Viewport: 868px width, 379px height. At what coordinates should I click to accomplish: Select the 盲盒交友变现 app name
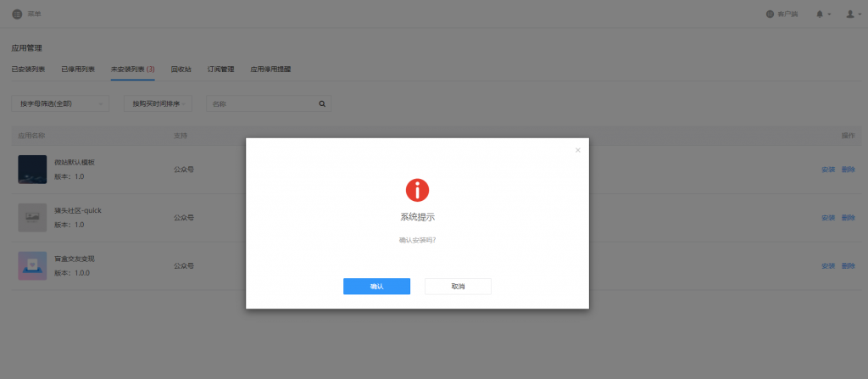(75, 259)
